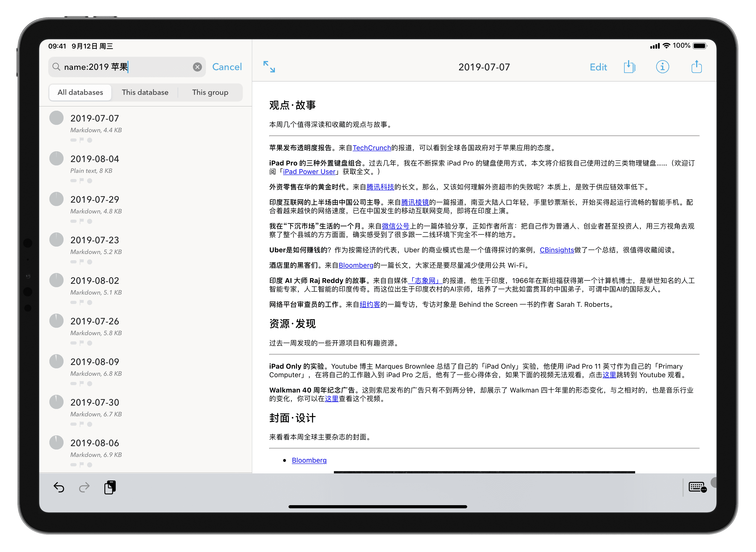Viewport: 756px width, 552px height.
Task: Open search result 2019-08-04
Action: tap(94, 159)
